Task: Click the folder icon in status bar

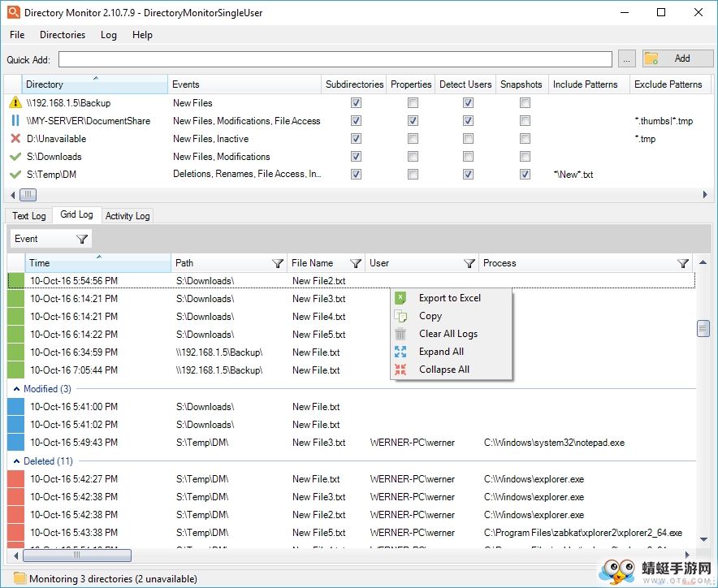Action: pos(19,578)
